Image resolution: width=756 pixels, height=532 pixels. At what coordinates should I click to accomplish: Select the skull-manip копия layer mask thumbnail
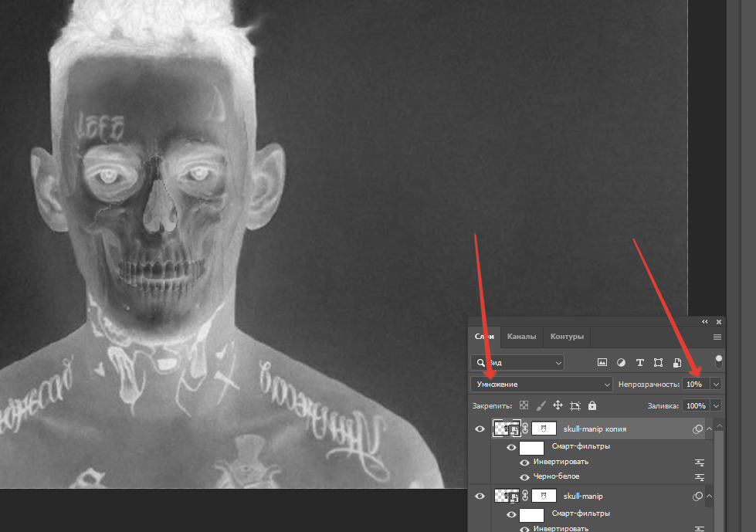click(x=544, y=429)
